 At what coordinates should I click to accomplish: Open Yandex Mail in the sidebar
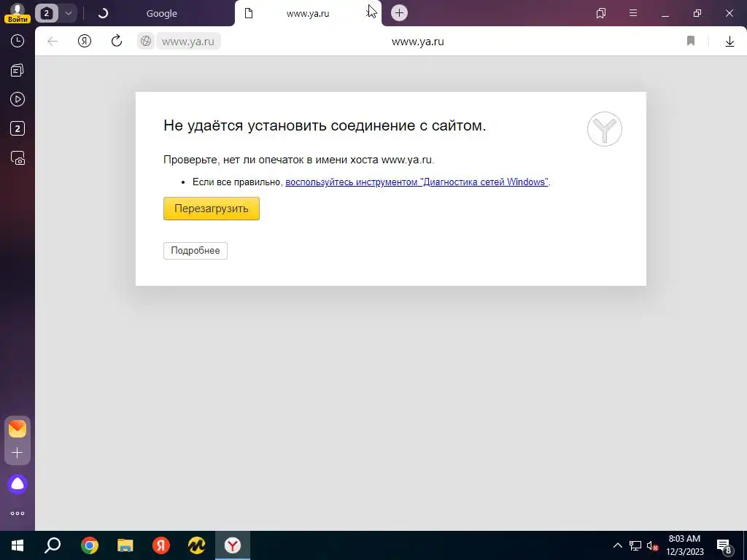click(x=18, y=429)
